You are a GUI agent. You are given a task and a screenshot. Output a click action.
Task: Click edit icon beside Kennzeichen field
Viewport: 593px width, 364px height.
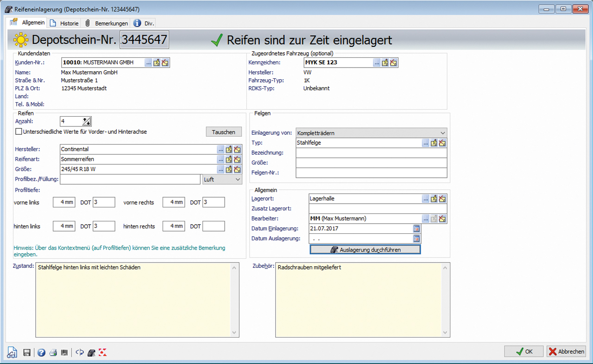pos(385,63)
